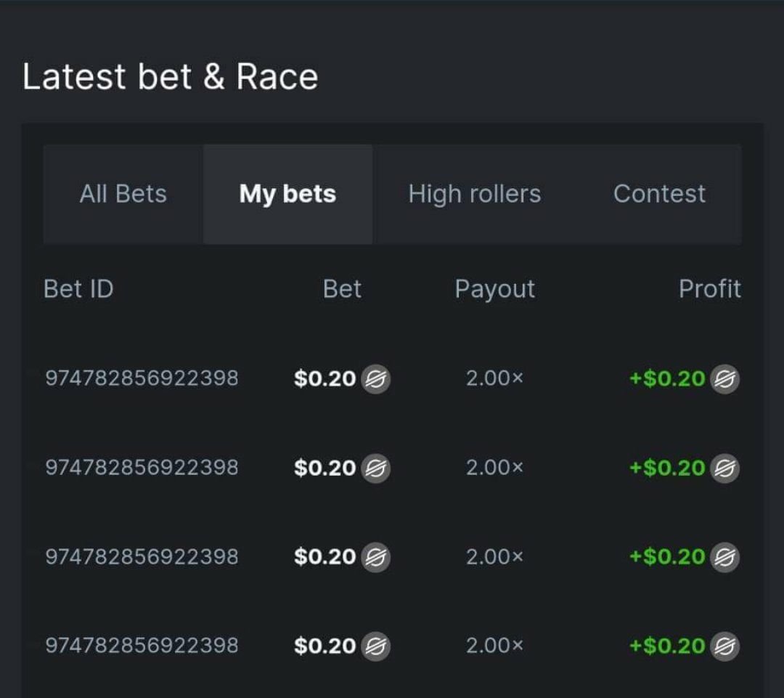Image resolution: width=784 pixels, height=698 pixels.
Task: Click the $0.20 bet amount in fourth row
Action: point(325,646)
